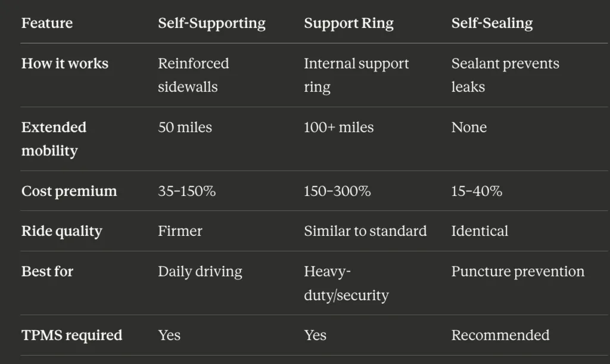Click the 'Recommended' TPMS cell
The image size is (610, 364).
[500, 335]
